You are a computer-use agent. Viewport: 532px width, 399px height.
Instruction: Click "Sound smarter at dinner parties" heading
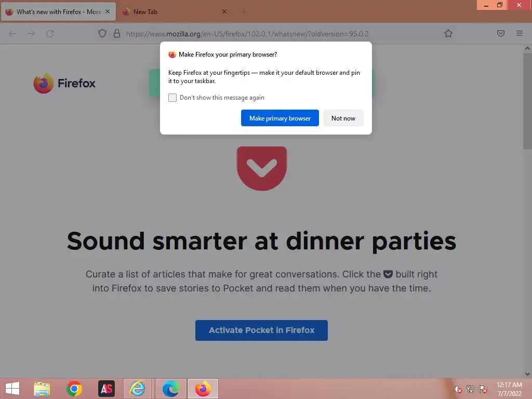[262, 241]
